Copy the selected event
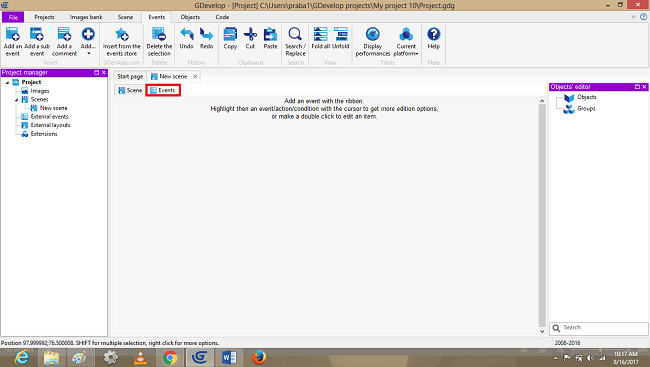This screenshot has height=367, width=650. (x=230, y=38)
